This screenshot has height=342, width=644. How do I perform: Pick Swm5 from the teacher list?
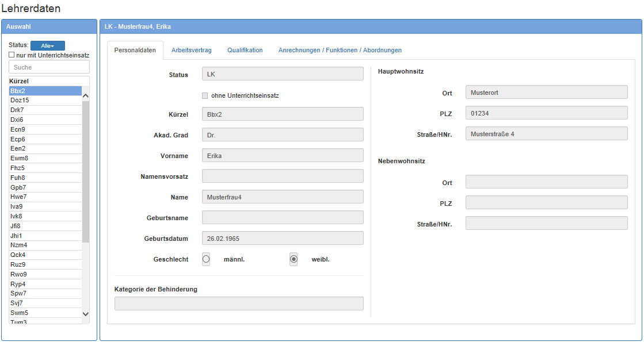(x=19, y=313)
